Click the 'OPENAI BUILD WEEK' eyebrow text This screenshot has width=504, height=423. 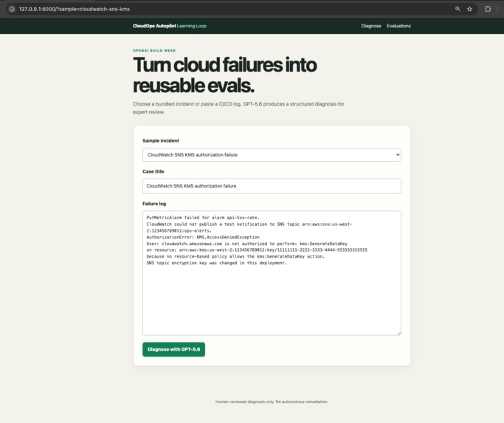pyautogui.click(x=154, y=50)
